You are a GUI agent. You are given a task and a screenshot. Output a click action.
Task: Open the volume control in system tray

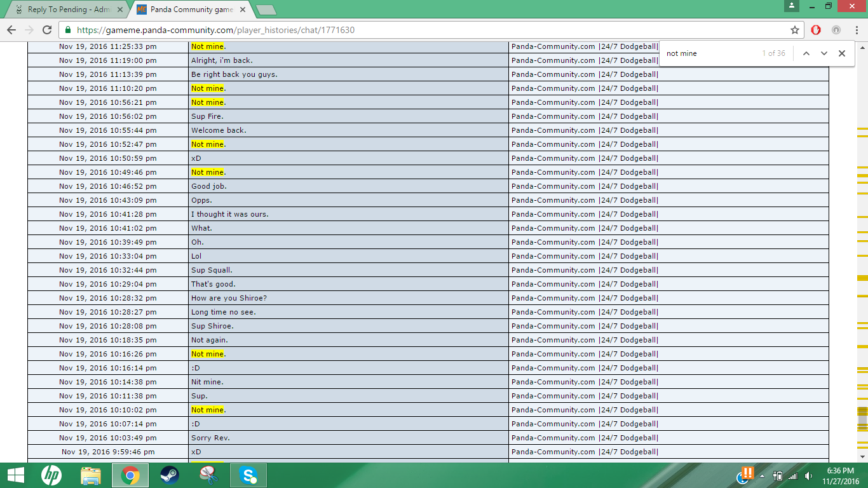point(808,476)
